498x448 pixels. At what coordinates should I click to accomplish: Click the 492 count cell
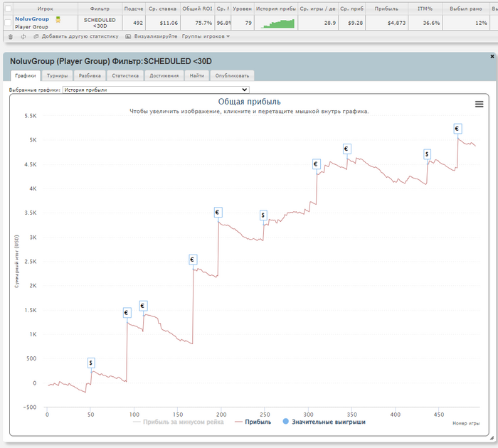point(134,23)
